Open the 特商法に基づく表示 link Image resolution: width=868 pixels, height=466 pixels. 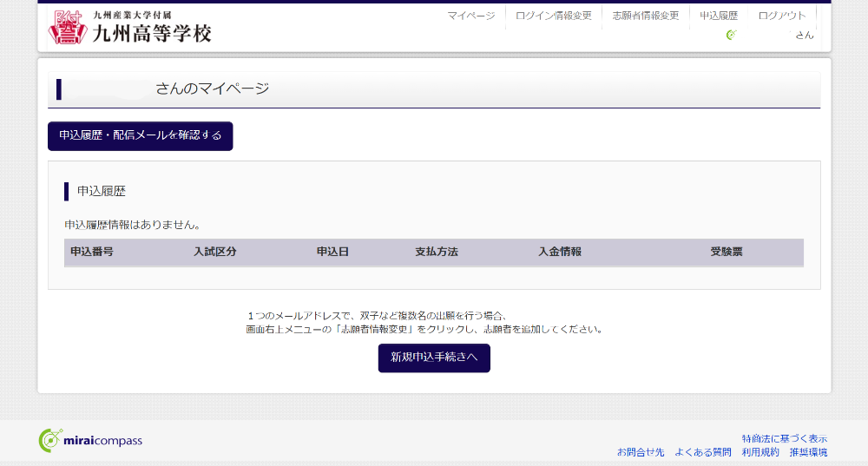coord(784,438)
